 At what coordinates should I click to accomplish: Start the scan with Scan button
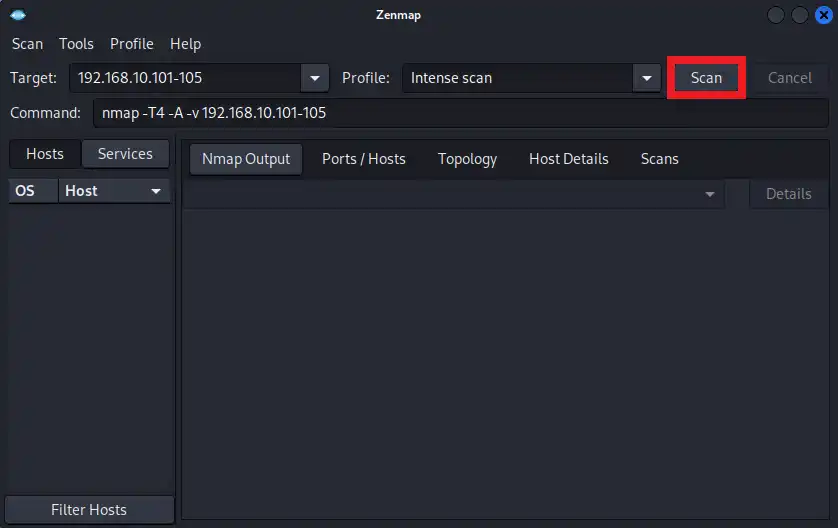(x=706, y=78)
